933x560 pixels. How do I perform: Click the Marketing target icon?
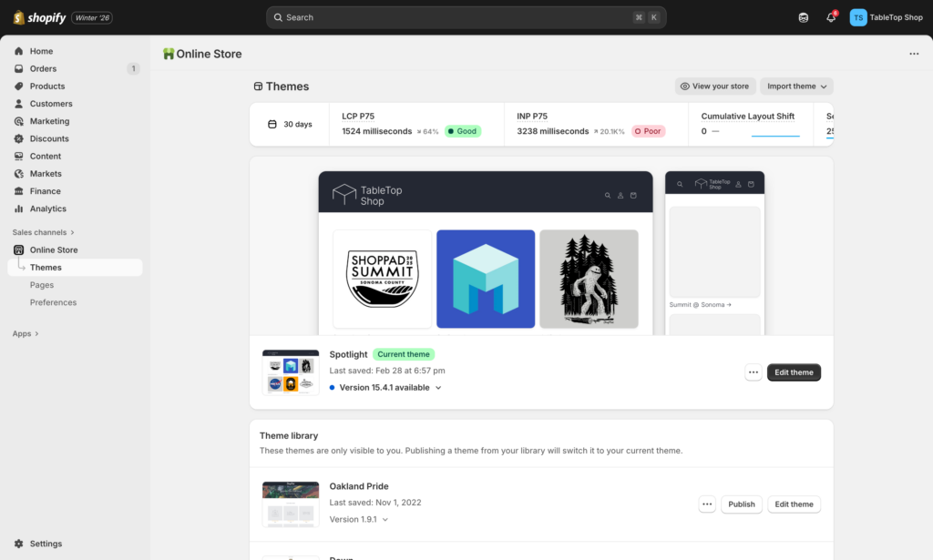point(19,121)
